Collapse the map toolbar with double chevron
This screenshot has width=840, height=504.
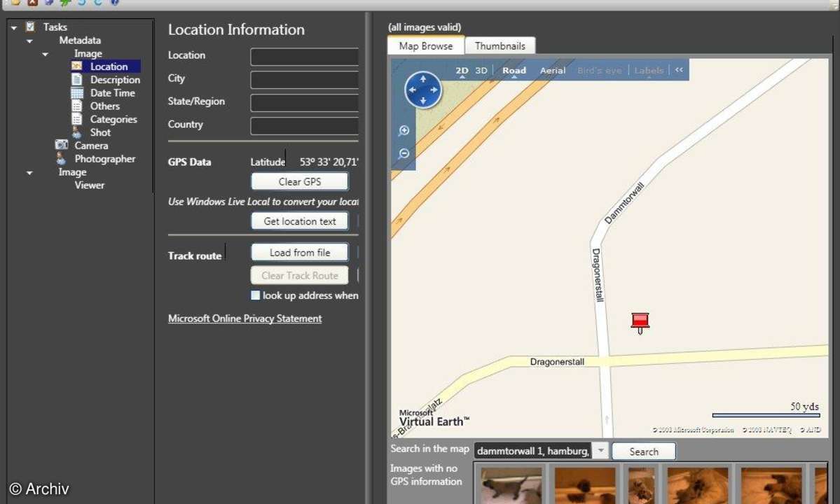679,70
